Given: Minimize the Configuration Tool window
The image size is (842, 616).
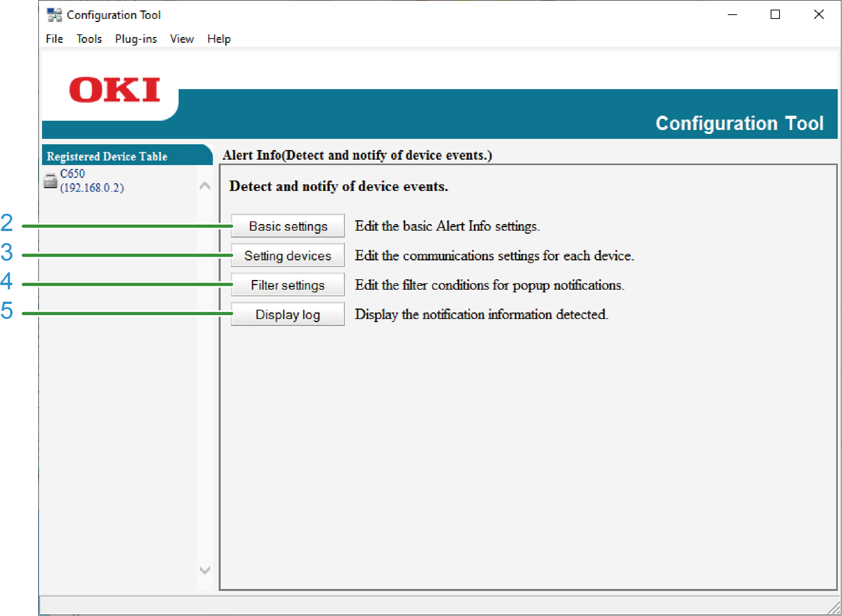Looking at the screenshot, I should (732, 15).
